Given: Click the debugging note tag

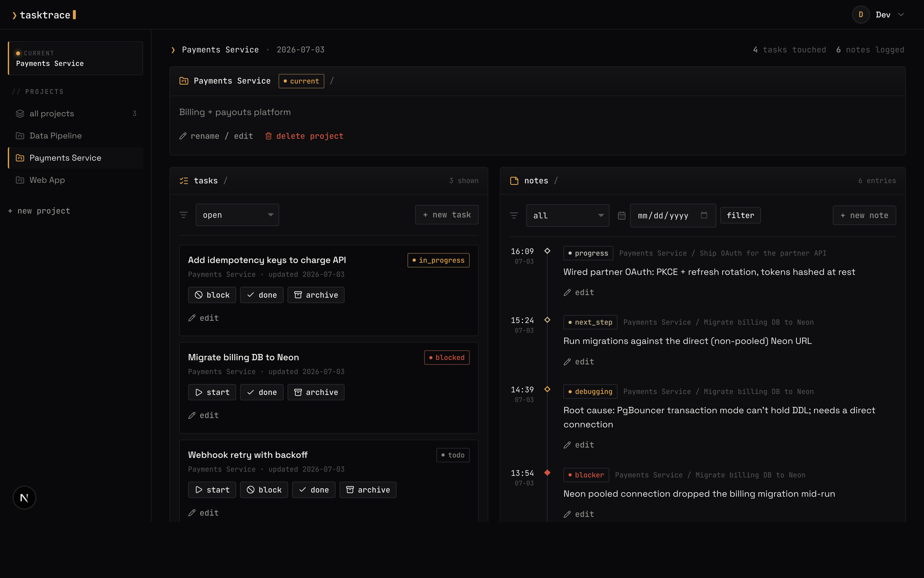Looking at the screenshot, I should point(590,392).
